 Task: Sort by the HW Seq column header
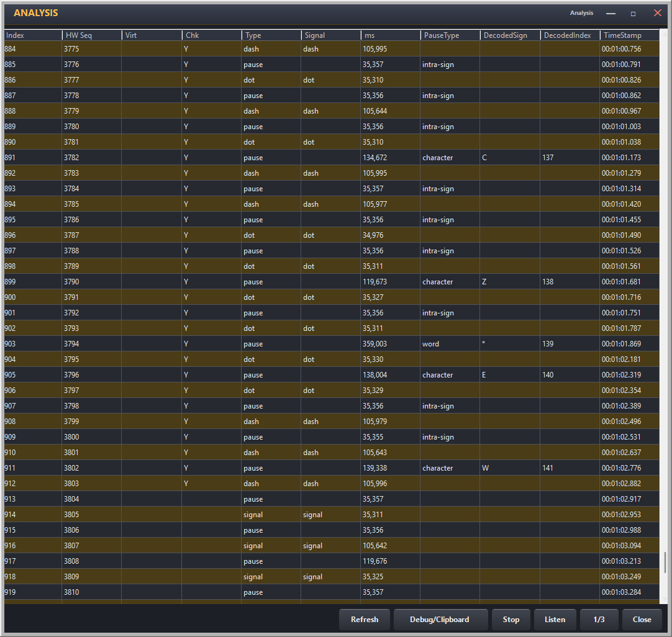tap(92, 35)
